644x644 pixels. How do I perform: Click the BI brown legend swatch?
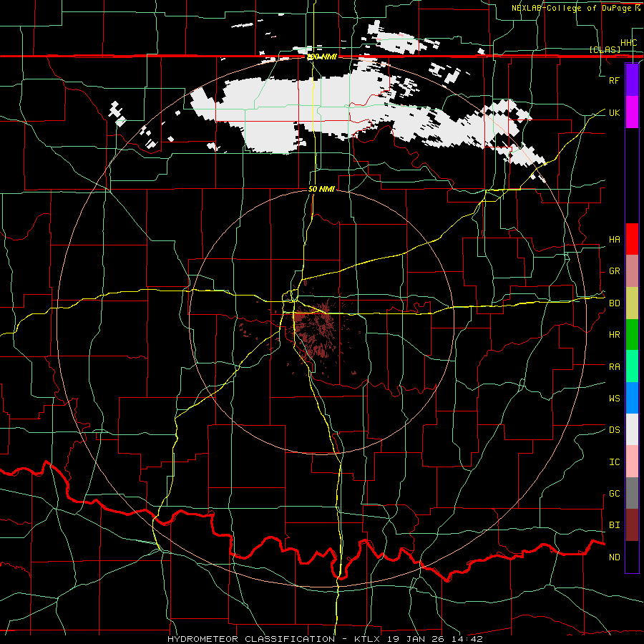[632, 525]
